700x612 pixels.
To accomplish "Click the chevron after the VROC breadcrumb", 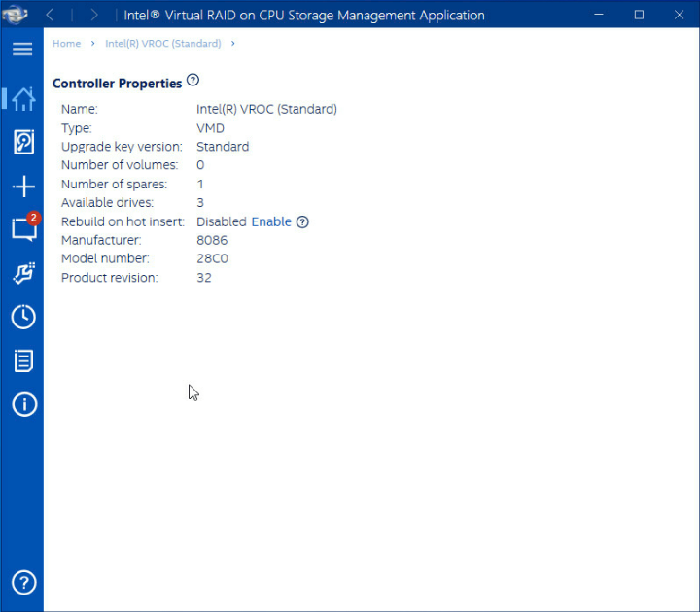I will pyautogui.click(x=232, y=44).
